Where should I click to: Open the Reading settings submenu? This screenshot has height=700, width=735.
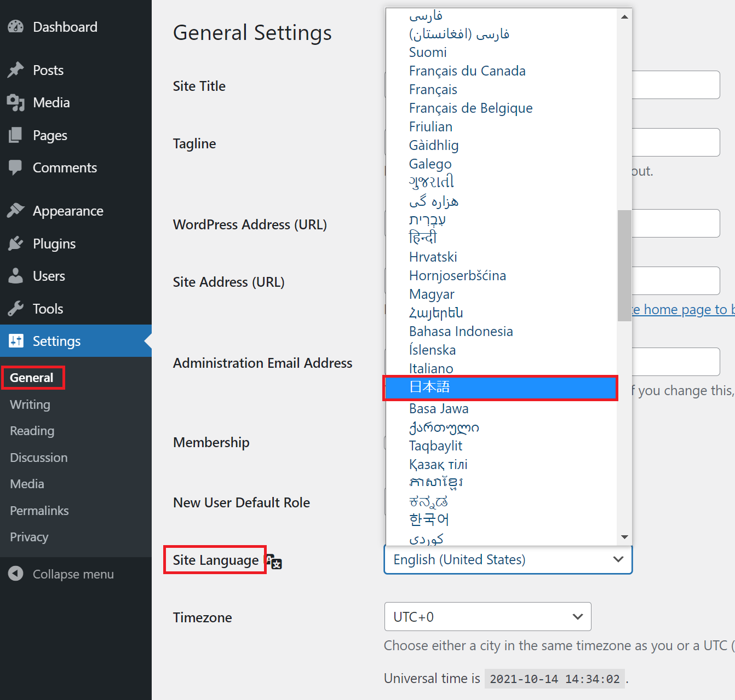[32, 431]
